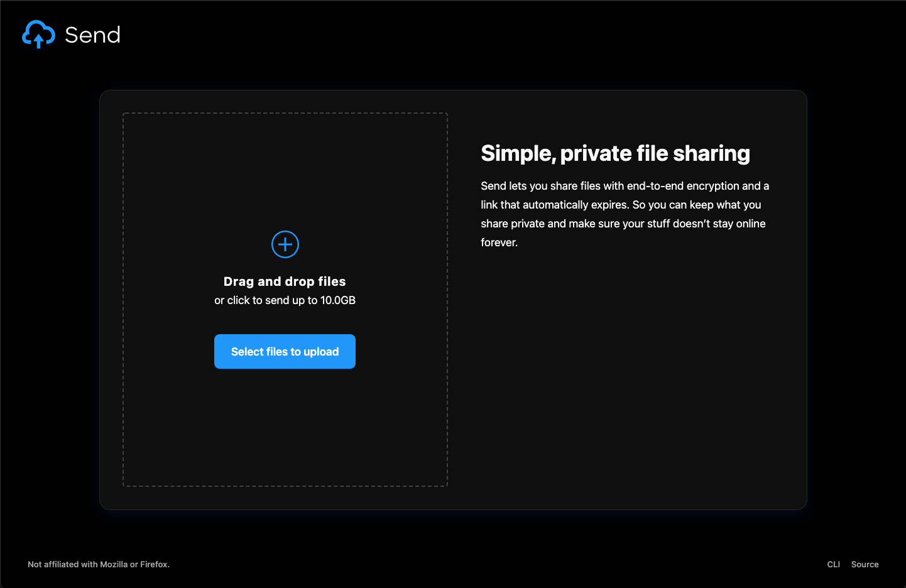Click the Send wordmark in the header
The image size is (906, 588).
coord(92,35)
